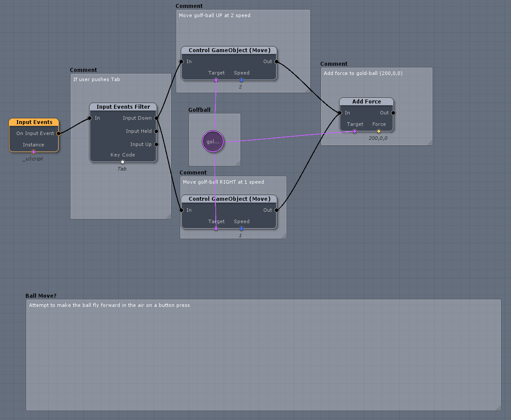
Task: Click the Input Up output socket
Action: [x=156, y=144]
